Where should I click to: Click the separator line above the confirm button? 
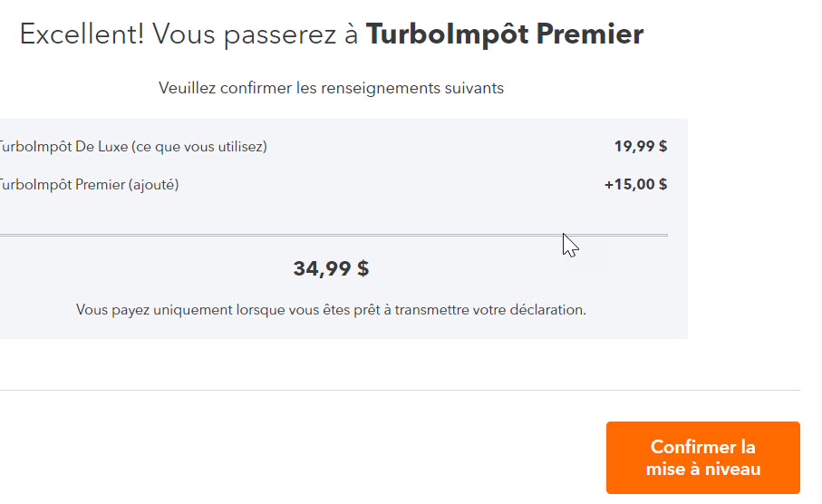point(399,391)
